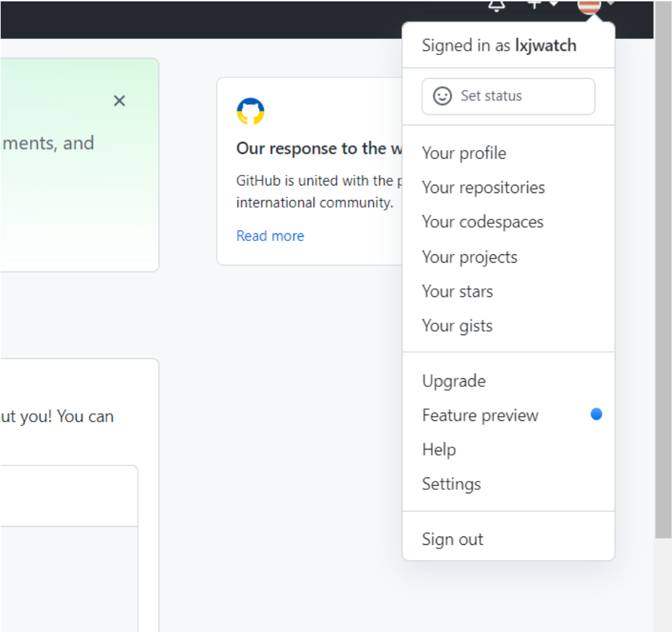Image resolution: width=672 pixels, height=632 pixels.
Task: Click the user avatar in header
Action: (589, 6)
